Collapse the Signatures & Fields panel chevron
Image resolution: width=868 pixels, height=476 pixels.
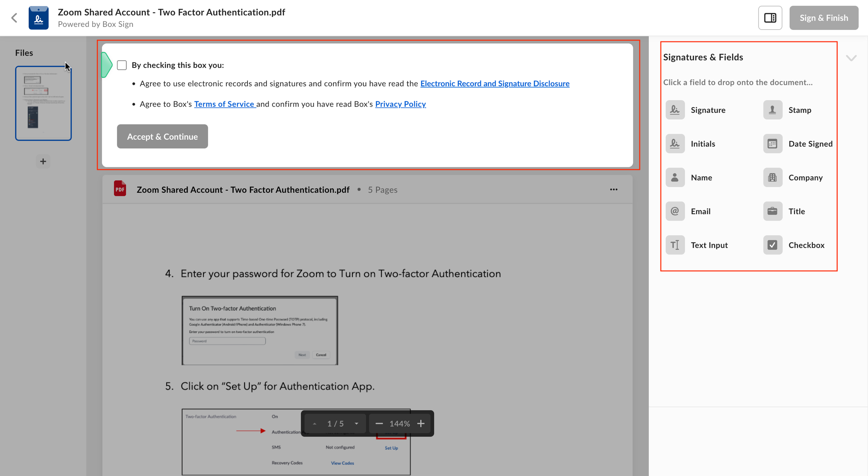coord(851,58)
